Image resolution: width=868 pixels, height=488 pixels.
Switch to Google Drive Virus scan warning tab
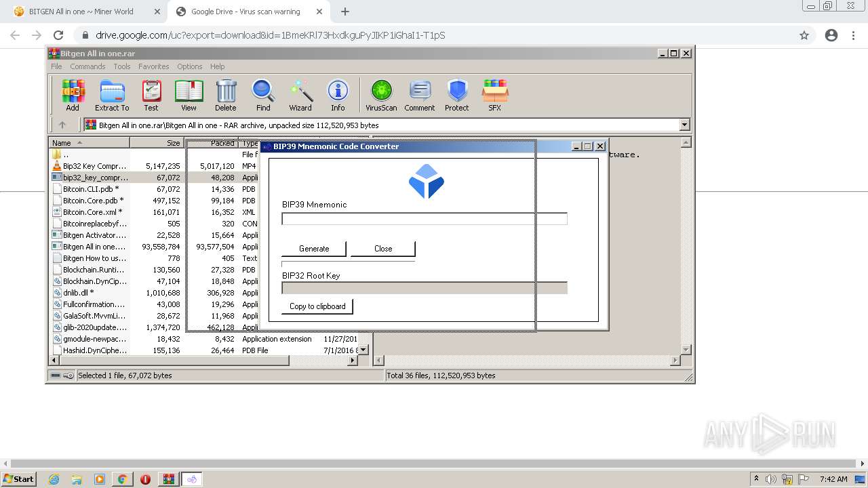245,12
